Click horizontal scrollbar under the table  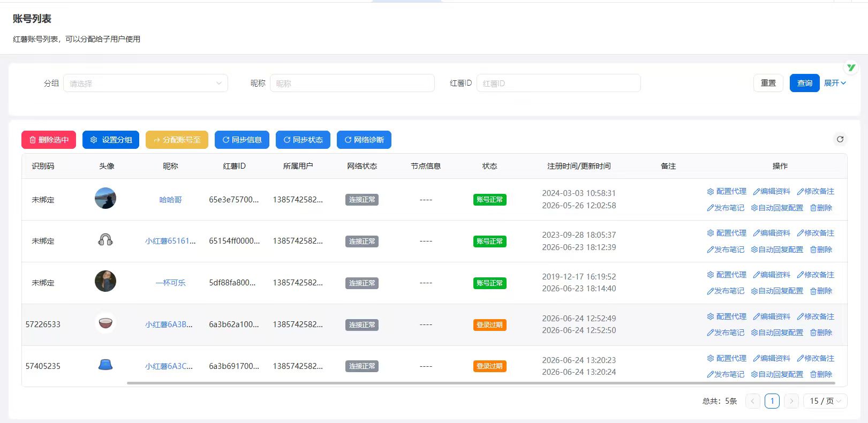481,383
